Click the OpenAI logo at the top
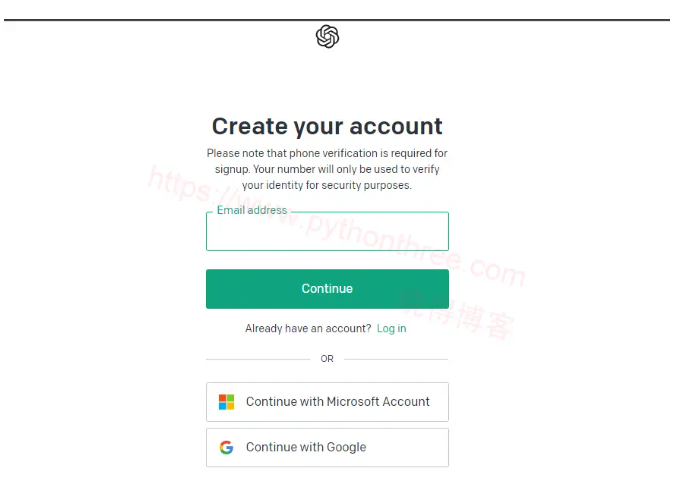This screenshot has width=677, height=477. coord(327,37)
